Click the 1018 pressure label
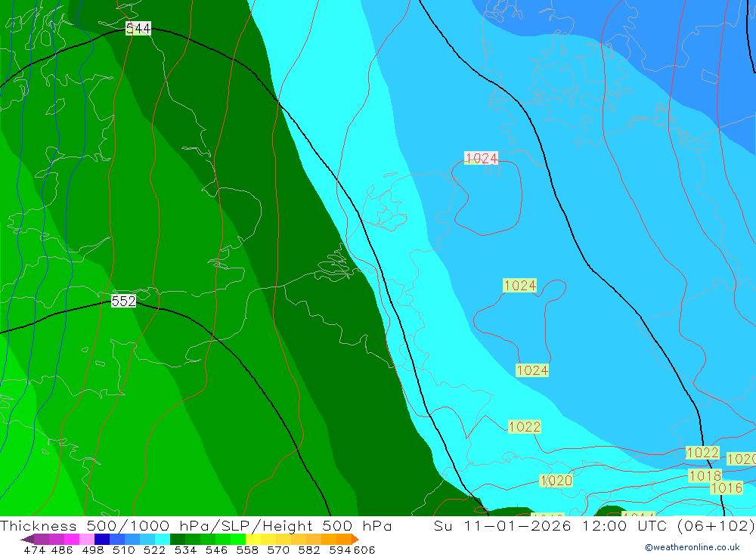 point(705,476)
